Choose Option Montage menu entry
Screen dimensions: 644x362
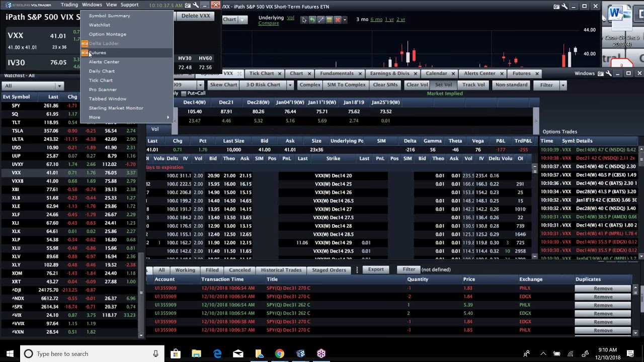(126, 34)
